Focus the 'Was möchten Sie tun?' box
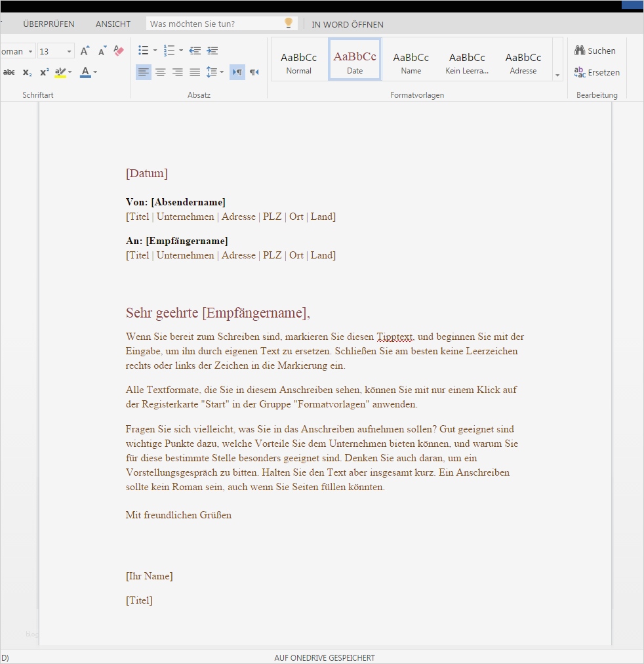 tap(221, 24)
